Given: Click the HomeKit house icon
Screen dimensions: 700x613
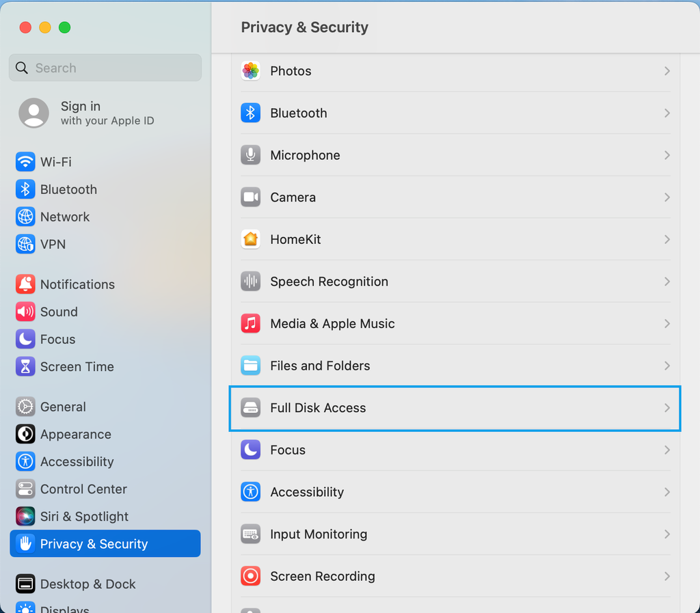Looking at the screenshot, I should click(251, 239).
